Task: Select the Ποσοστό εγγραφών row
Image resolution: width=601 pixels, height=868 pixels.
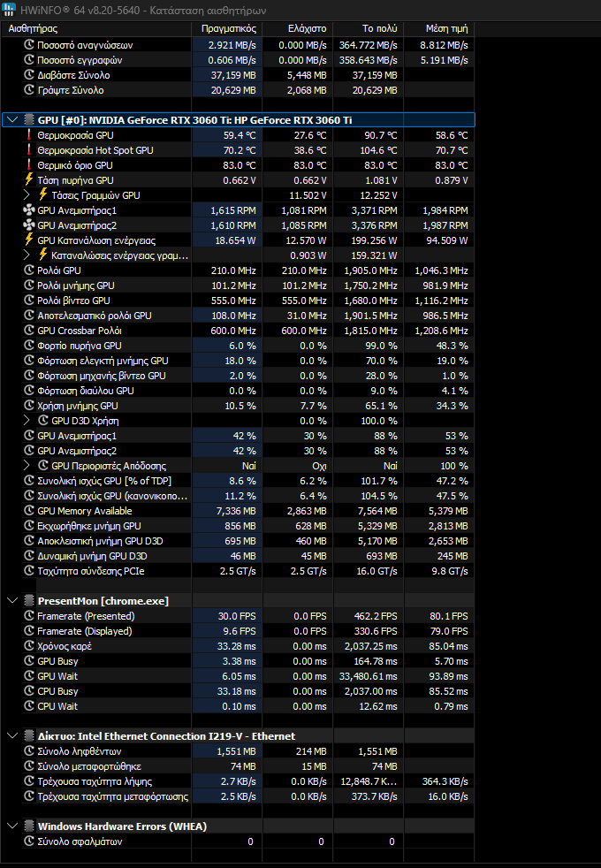Action: (239, 60)
